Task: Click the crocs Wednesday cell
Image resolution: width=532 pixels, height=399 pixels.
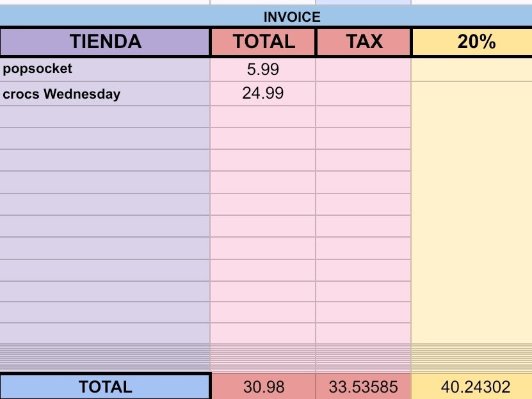Action: click(x=105, y=94)
